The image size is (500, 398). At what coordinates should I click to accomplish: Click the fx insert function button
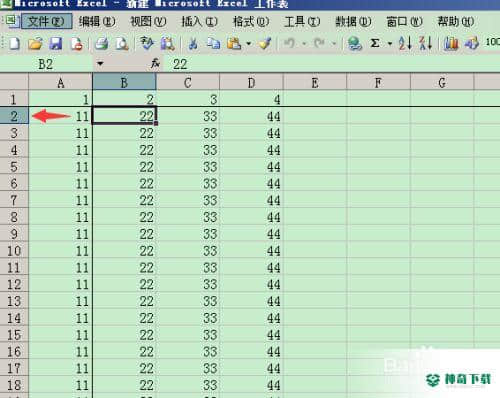[155, 63]
